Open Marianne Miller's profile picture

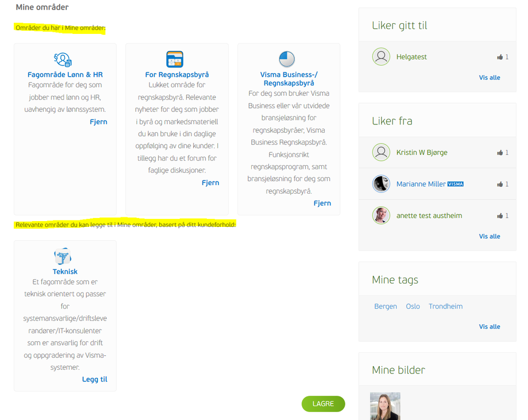pyautogui.click(x=381, y=184)
